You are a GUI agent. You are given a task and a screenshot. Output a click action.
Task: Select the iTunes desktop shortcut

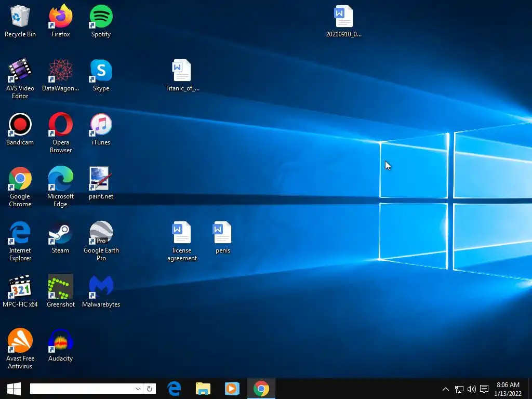(x=101, y=129)
